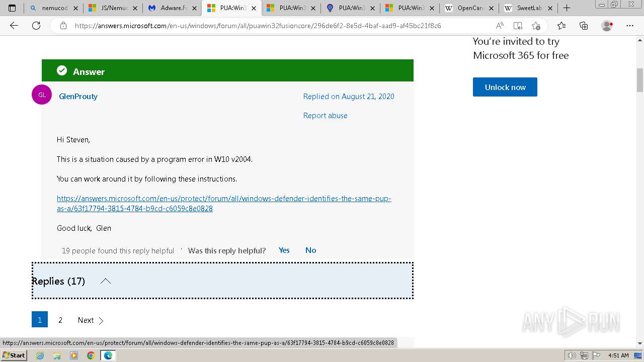Switch to the nemucod search tab
The height and width of the screenshot is (362, 644).
point(54,8)
